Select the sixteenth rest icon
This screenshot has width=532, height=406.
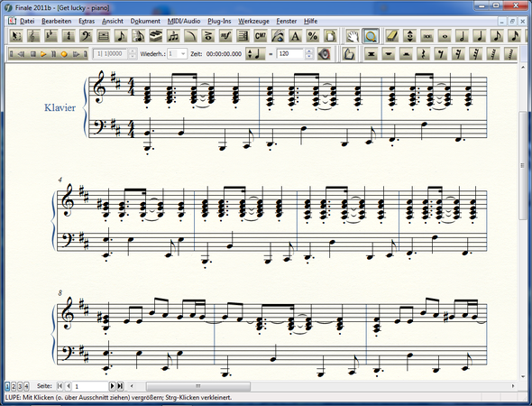tap(458, 54)
